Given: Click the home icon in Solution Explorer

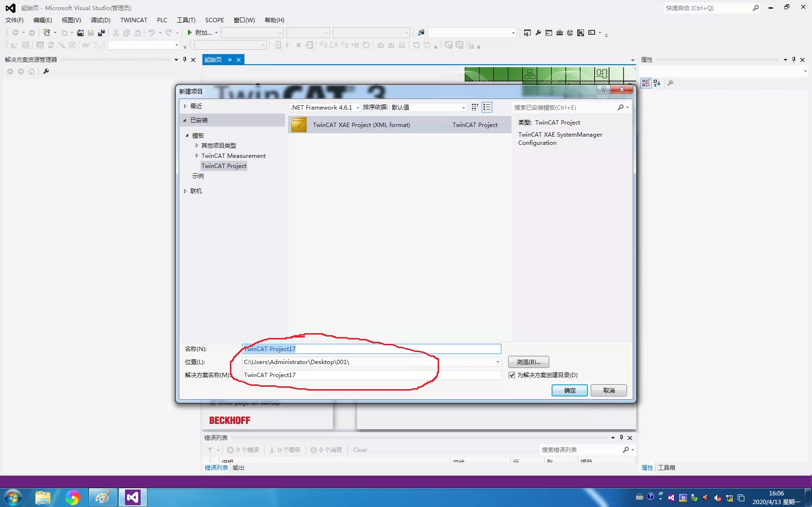Looking at the screenshot, I should point(31,71).
